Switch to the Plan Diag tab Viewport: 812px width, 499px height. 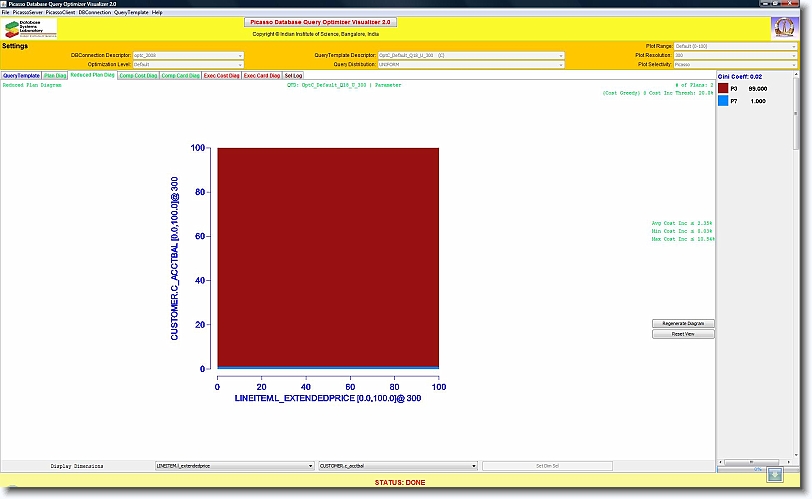[56, 75]
